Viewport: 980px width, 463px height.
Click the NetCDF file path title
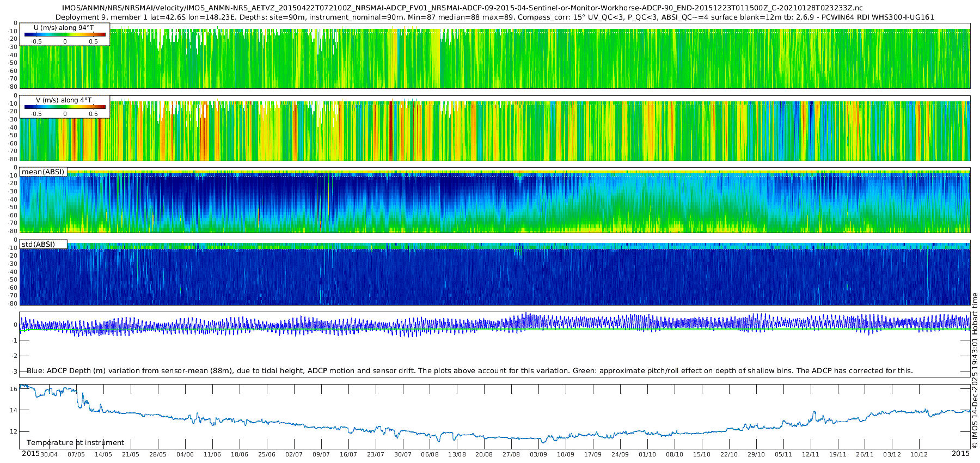coord(462,8)
